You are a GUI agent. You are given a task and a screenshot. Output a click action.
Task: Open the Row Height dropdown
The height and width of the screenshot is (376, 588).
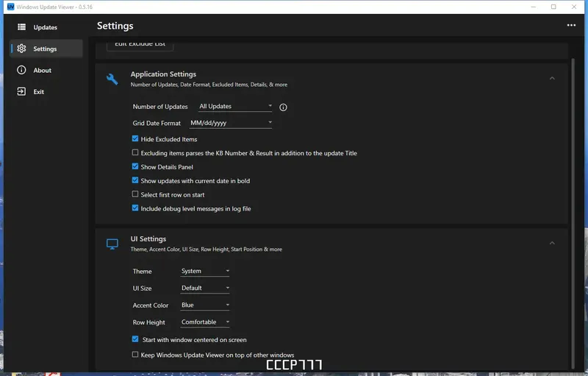[205, 322]
